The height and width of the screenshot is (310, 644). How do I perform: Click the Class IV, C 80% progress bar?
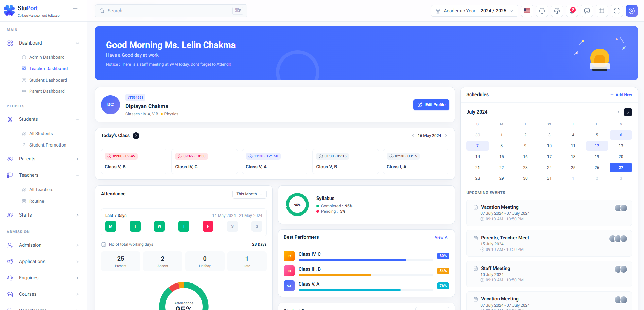(366, 260)
